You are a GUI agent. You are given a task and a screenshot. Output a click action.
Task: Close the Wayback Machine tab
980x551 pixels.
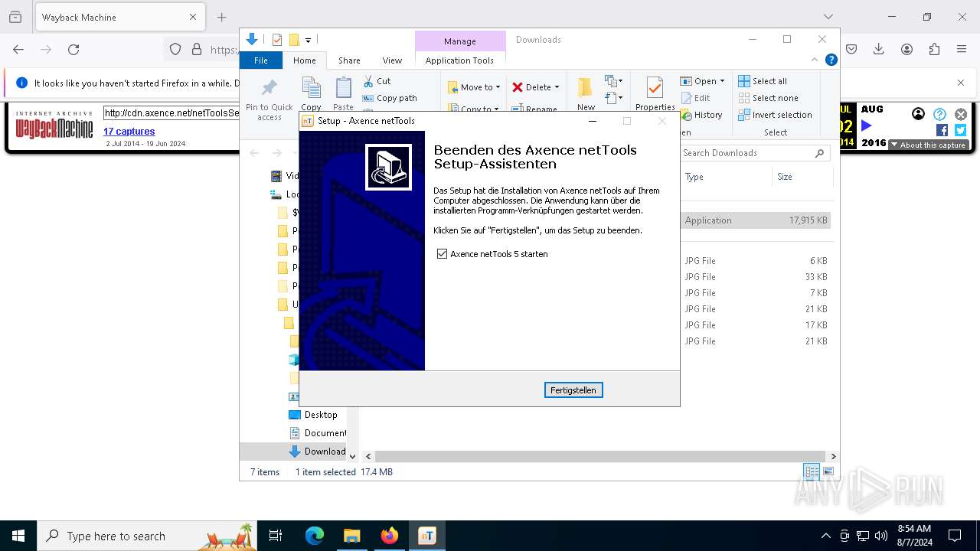(x=193, y=17)
